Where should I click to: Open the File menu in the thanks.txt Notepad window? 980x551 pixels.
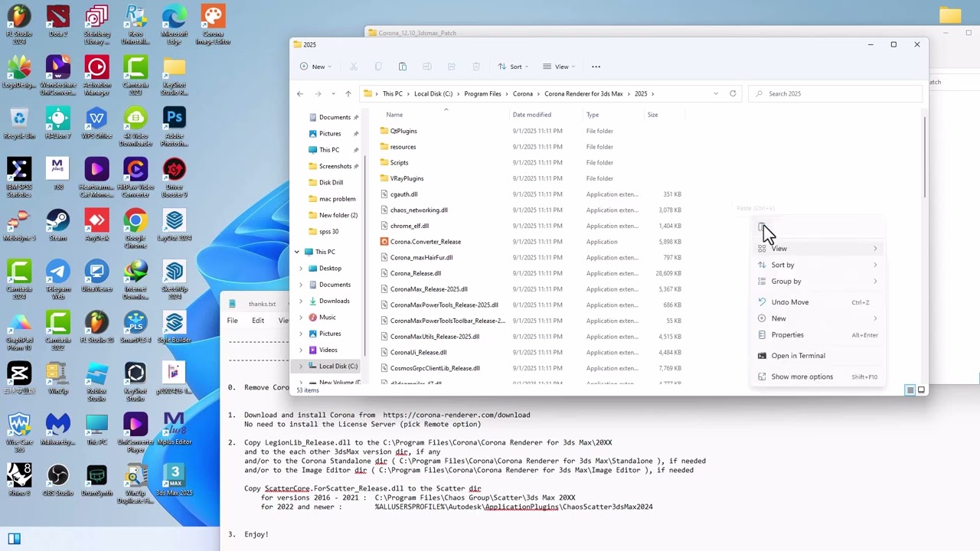232,321
